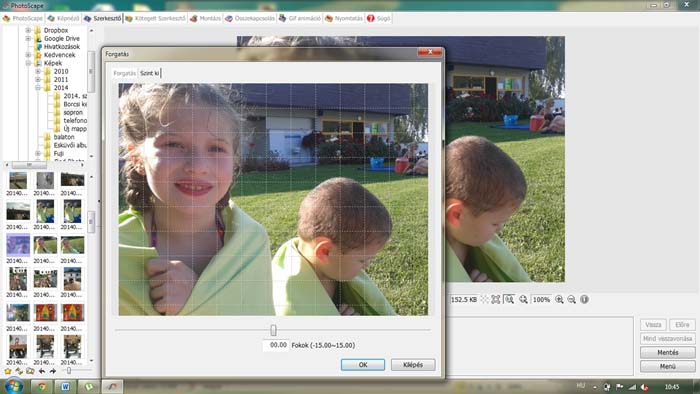Select the balaton folder

coord(64,137)
